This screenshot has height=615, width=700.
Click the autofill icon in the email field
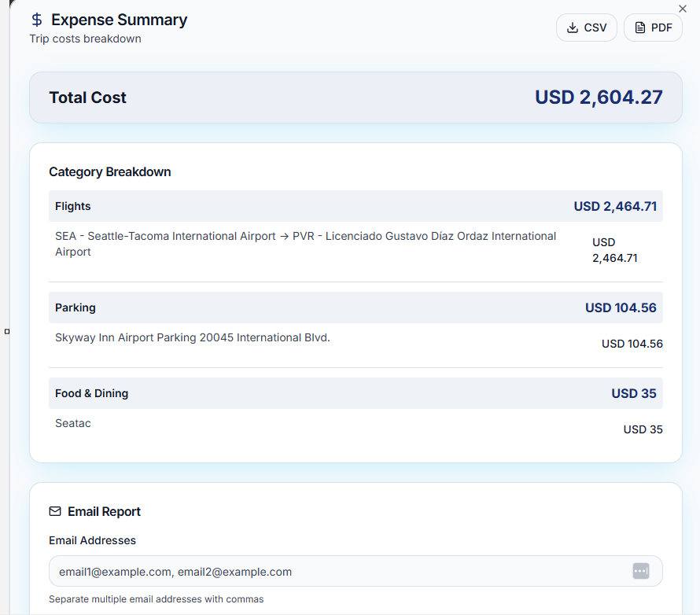641,571
